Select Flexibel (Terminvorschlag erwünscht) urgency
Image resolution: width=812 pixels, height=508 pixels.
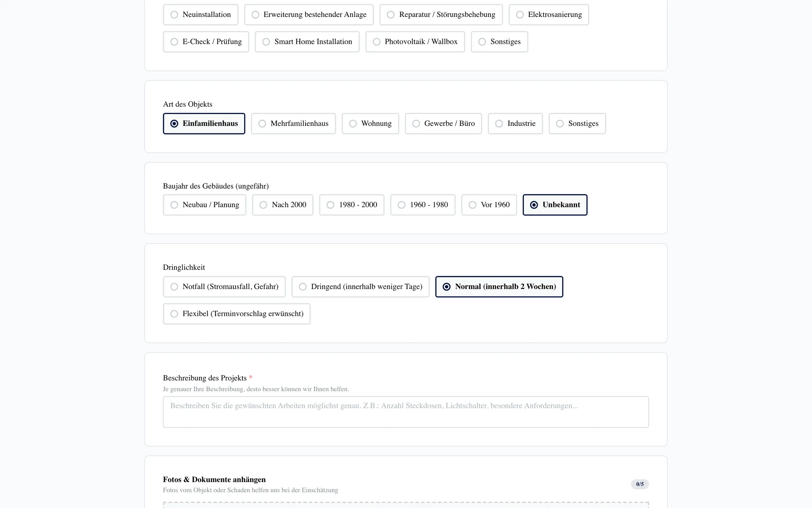tap(236, 314)
